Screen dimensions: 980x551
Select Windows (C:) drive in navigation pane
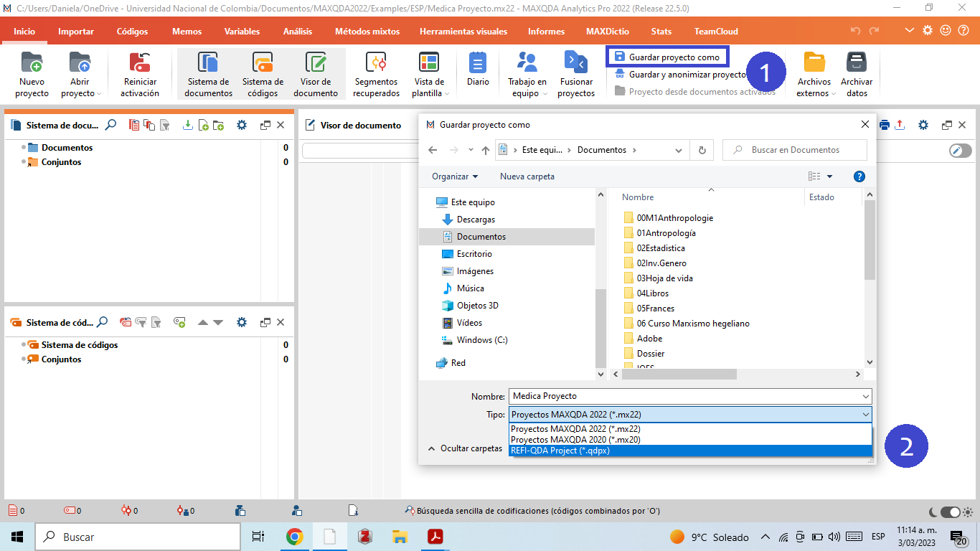tap(482, 340)
